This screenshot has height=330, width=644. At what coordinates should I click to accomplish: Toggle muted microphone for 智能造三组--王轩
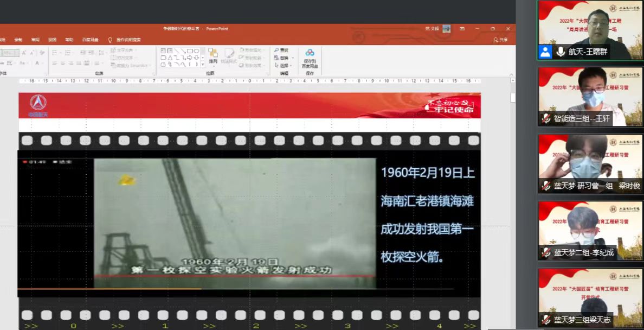[546, 118]
